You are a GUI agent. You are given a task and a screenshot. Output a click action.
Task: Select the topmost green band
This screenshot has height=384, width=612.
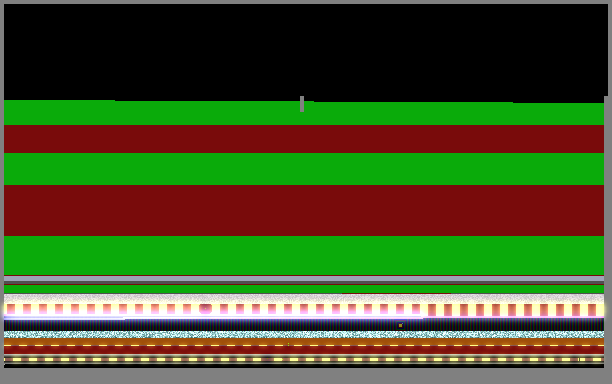pos(304,113)
